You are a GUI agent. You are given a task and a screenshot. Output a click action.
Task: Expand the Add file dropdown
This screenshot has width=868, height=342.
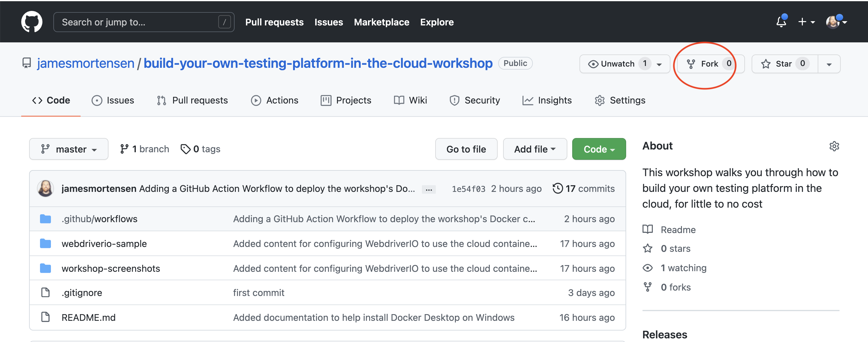tap(534, 149)
